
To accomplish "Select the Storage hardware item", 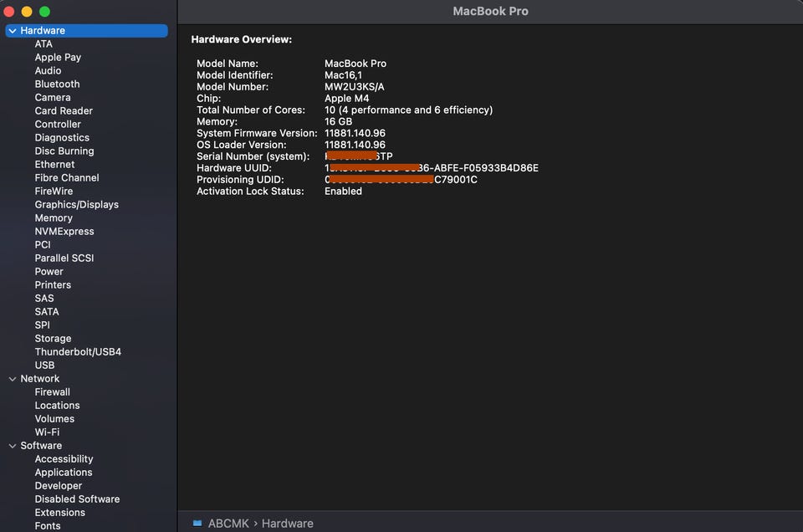I will point(53,339).
